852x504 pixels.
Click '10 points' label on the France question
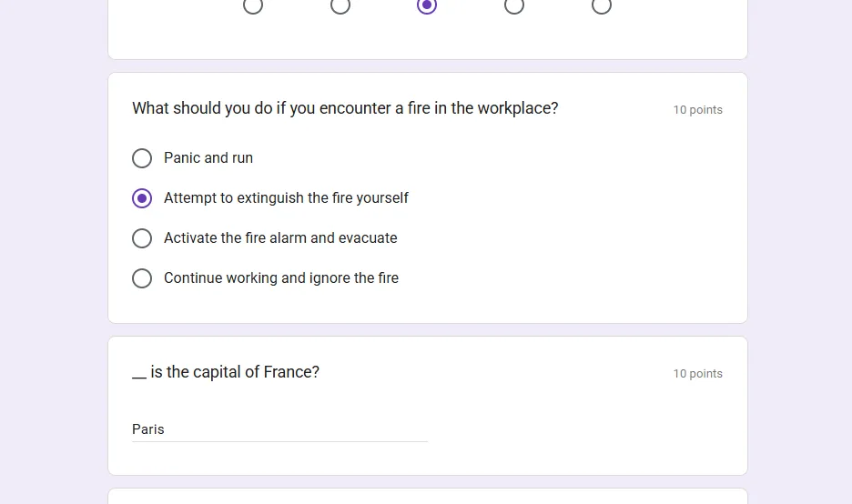pyautogui.click(x=697, y=374)
